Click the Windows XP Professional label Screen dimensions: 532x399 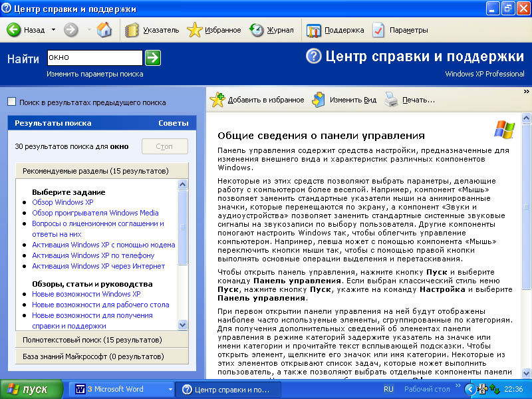[485, 74]
